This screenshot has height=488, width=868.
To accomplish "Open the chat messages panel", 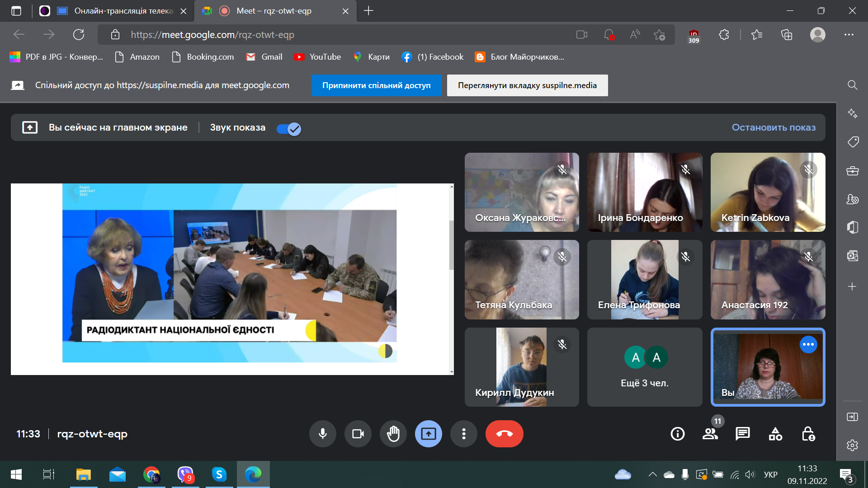I will pos(742,434).
